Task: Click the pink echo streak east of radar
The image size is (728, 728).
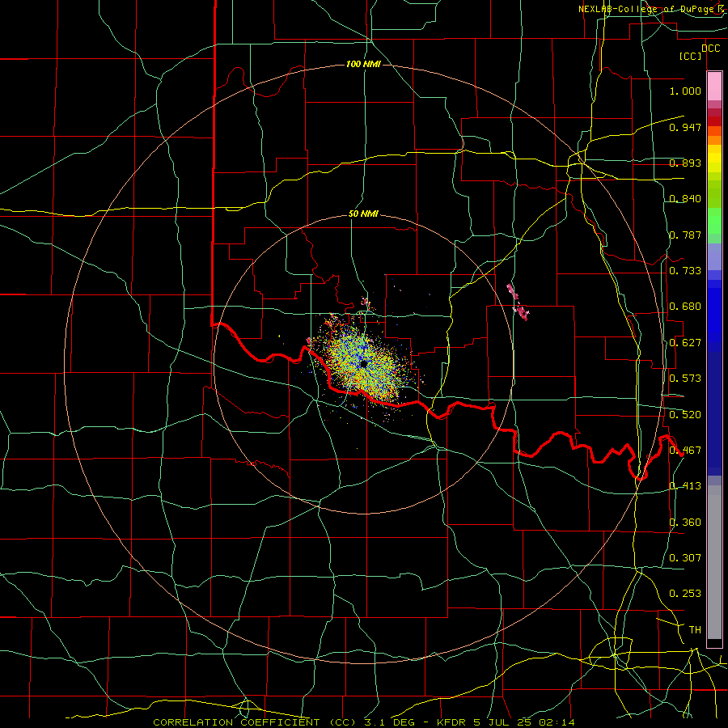Action: pos(518,303)
